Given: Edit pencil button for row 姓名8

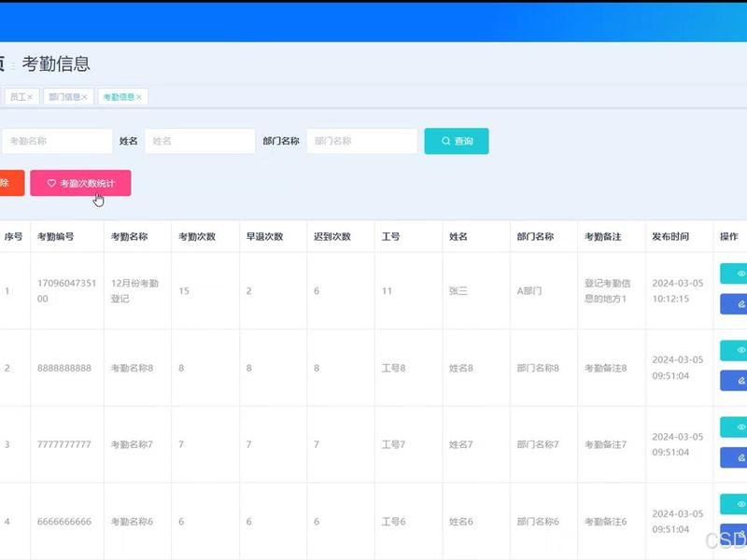Looking at the screenshot, I should click(x=734, y=381).
